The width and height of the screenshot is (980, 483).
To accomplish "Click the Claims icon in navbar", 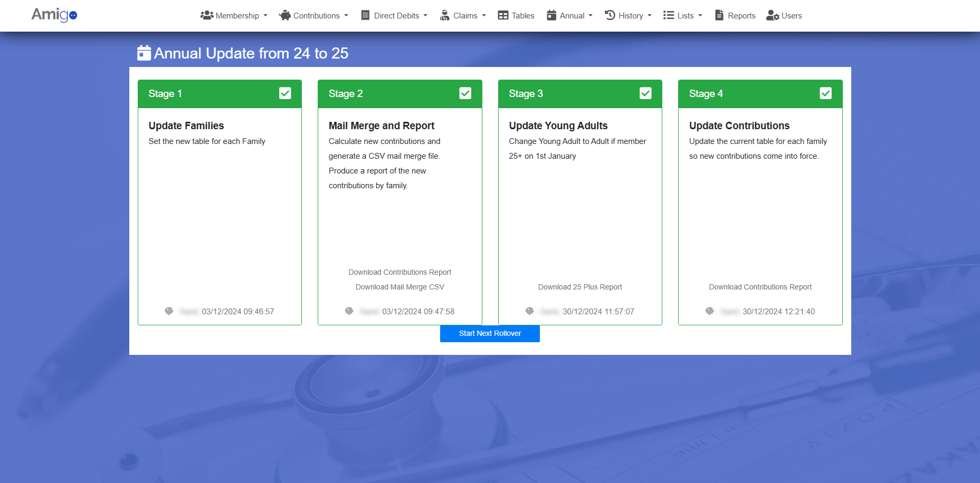I will tap(445, 15).
